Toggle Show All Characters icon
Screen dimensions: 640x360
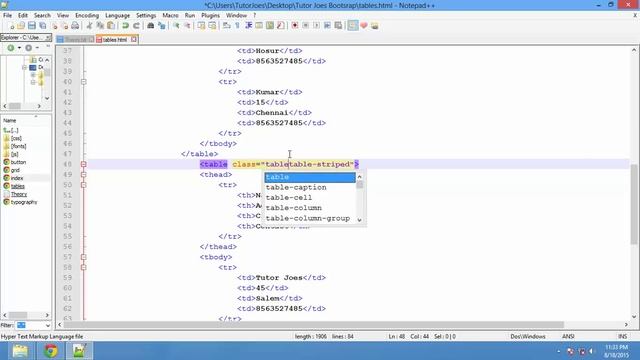238,26
